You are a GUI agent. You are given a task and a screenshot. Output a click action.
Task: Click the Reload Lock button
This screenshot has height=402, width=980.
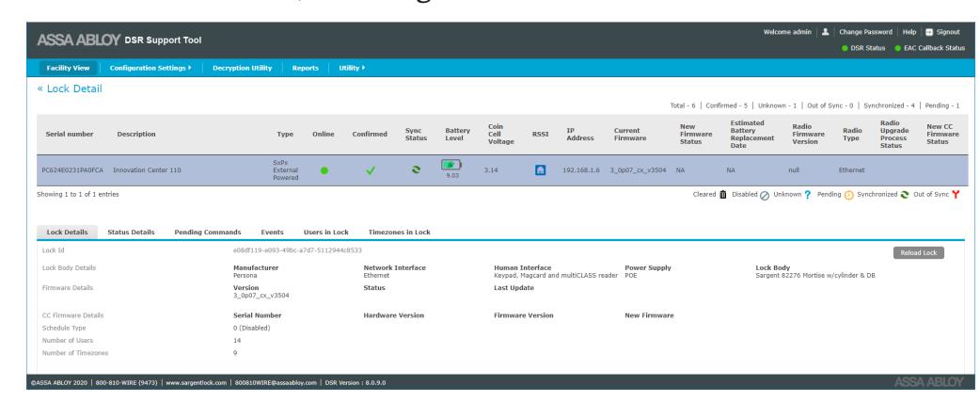(x=918, y=253)
